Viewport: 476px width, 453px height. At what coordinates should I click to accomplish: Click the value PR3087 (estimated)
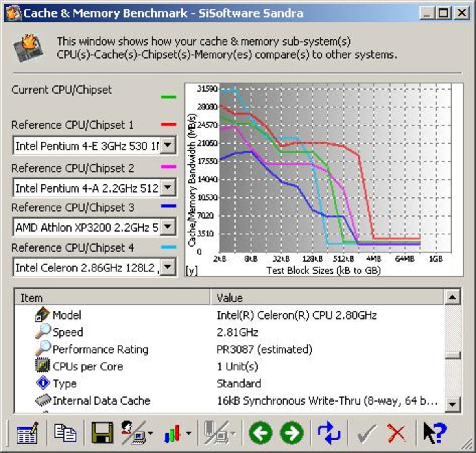(x=264, y=349)
